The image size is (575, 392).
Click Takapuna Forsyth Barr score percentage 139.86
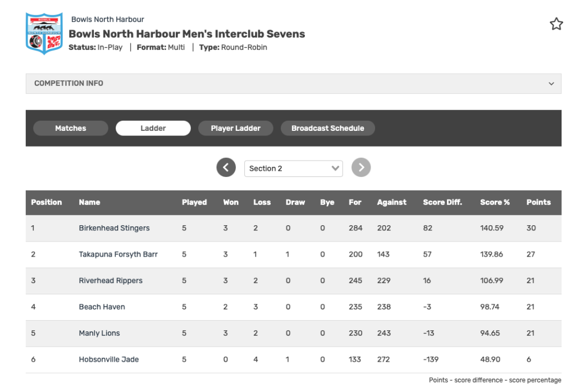point(491,254)
